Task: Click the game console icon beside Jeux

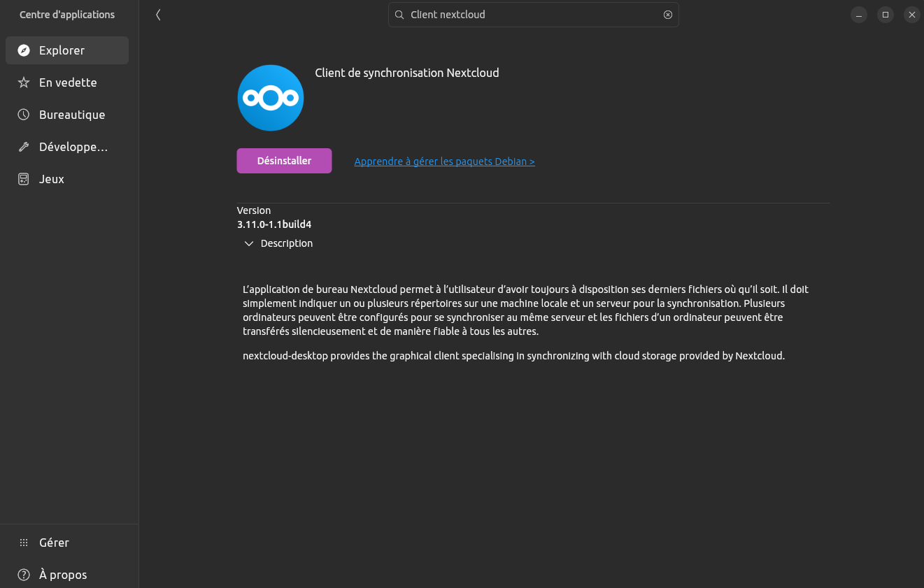Action: coord(24,179)
